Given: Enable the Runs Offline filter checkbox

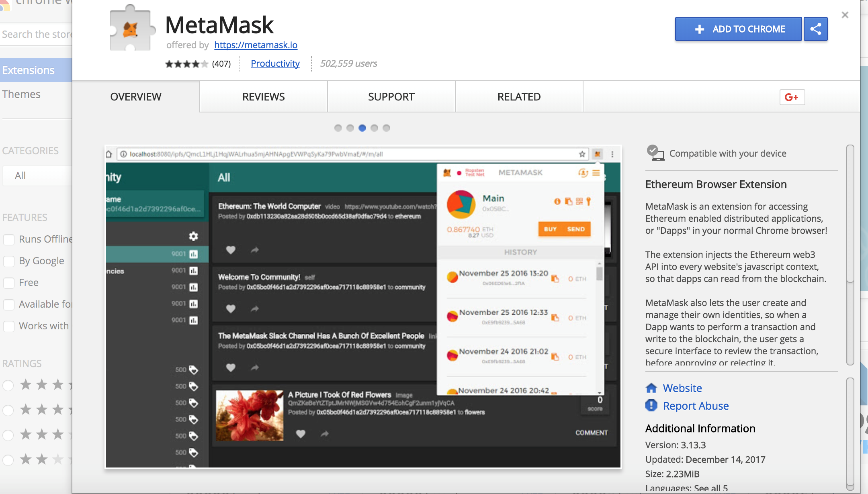Looking at the screenshot, I should pyautogui.click(x=10, y=239).
